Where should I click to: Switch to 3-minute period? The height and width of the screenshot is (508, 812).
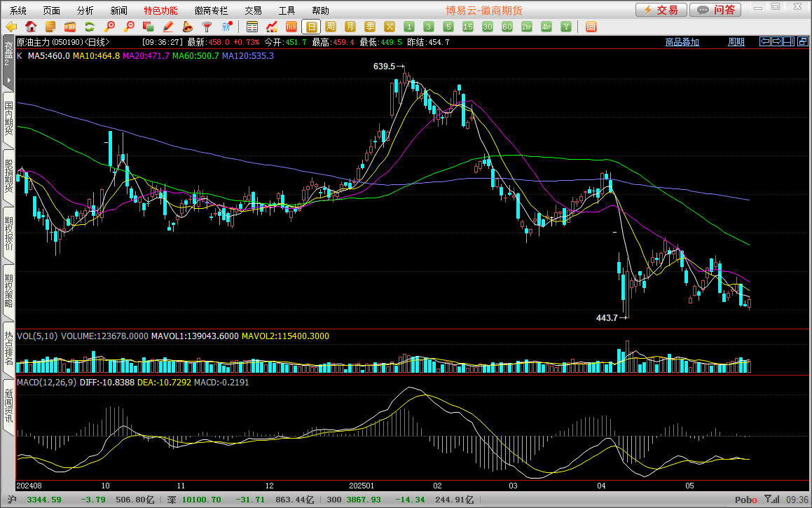pos(429,27)
